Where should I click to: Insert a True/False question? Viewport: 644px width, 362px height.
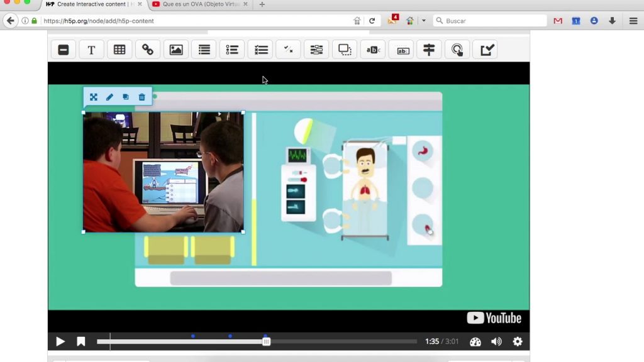click(288, 50)
